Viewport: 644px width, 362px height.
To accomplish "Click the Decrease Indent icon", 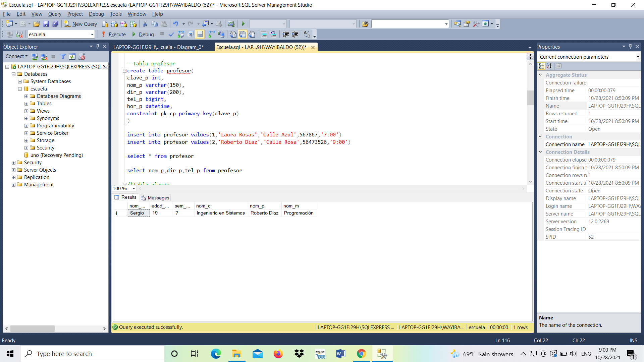I will click(286, 34).
